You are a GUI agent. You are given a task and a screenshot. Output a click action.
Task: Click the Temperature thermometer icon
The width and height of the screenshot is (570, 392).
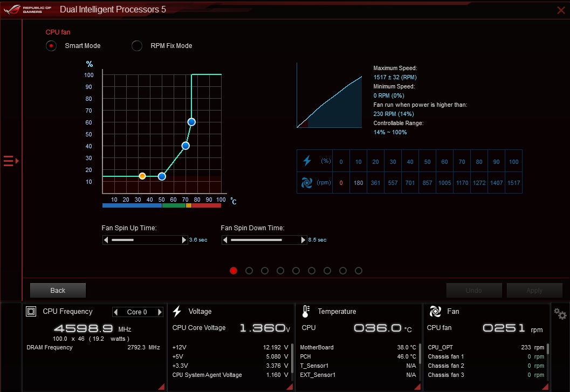pos(306,311)
